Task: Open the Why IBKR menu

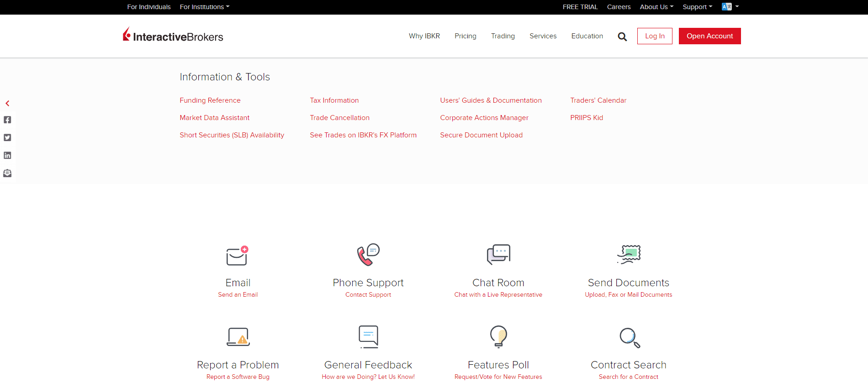Action: click(x=424, y=36)
